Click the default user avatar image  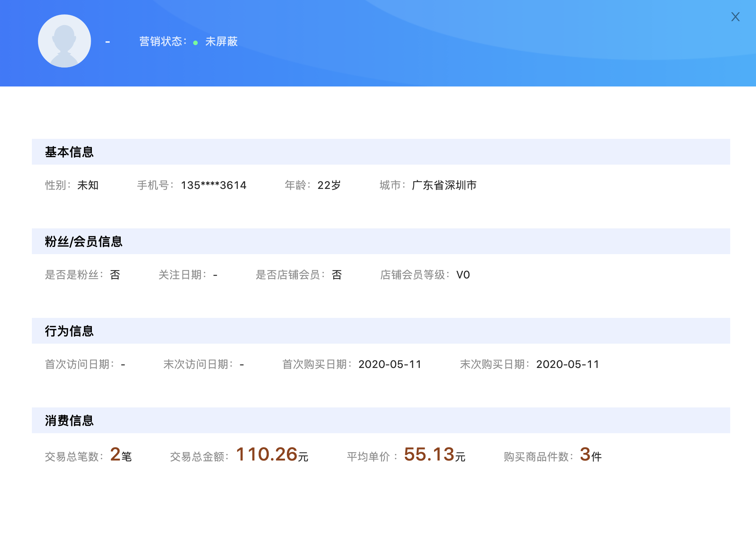coord(65,41)
